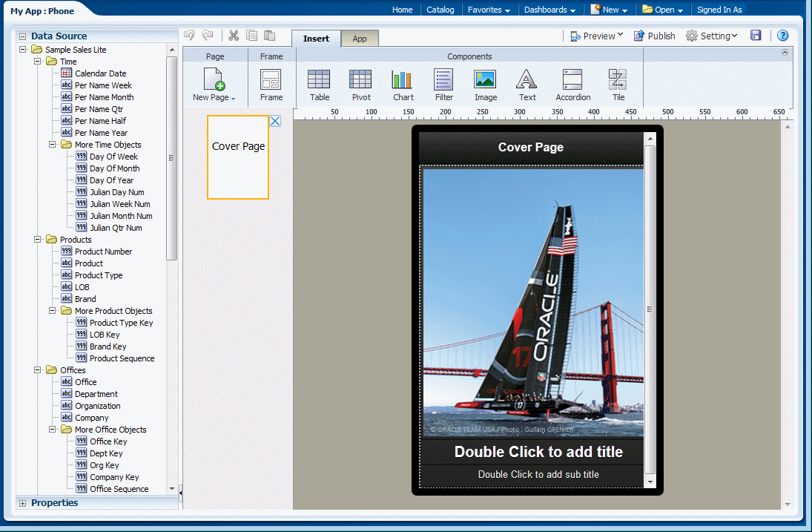
Task: Click the Paste clipboard icon
Action: pos(269,35)
